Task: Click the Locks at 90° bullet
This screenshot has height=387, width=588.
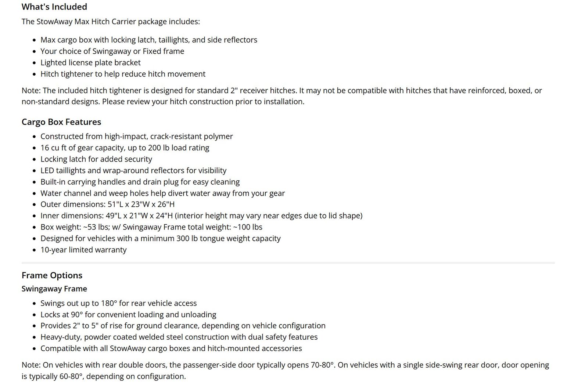Action: [x=128, y=315]
